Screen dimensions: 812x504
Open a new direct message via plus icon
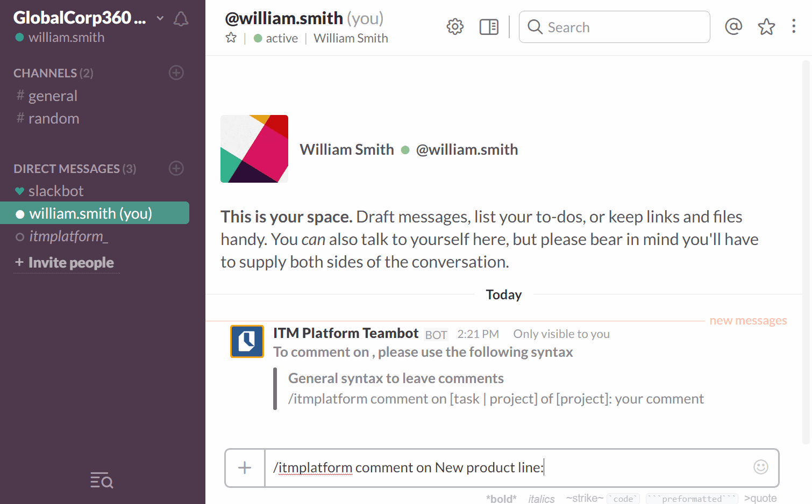176,168
